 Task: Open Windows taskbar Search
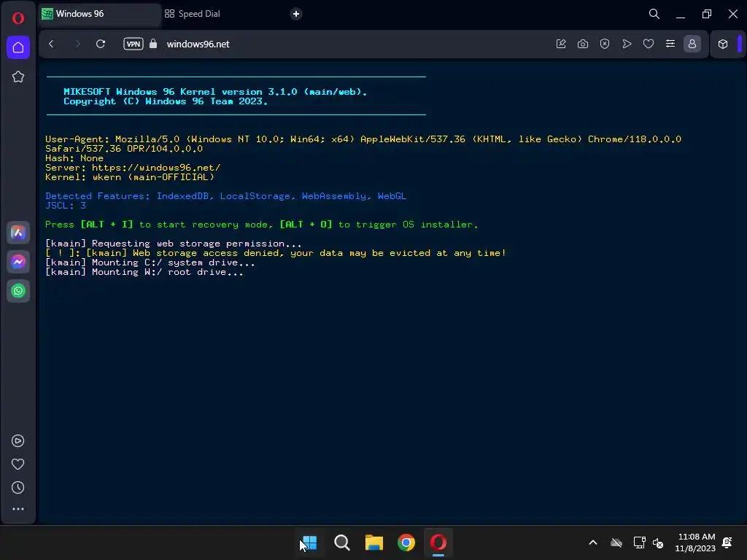341,542
